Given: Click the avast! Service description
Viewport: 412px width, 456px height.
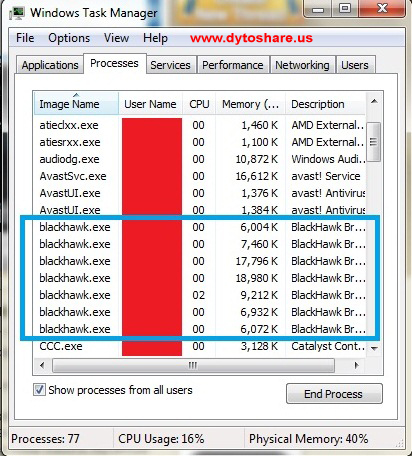Looking at the screenshot, I should coord(326,176).
